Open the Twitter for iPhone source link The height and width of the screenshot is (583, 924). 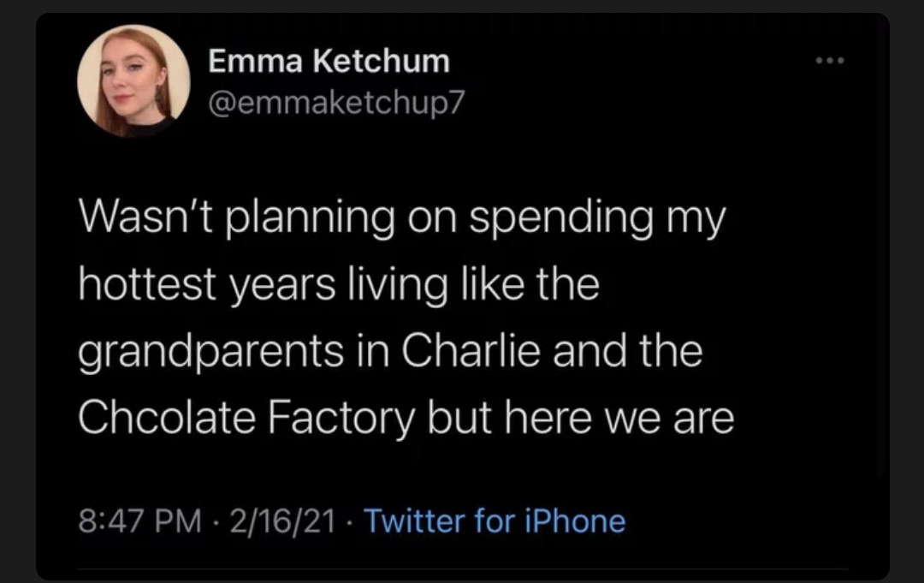click(x=495, y=521)
